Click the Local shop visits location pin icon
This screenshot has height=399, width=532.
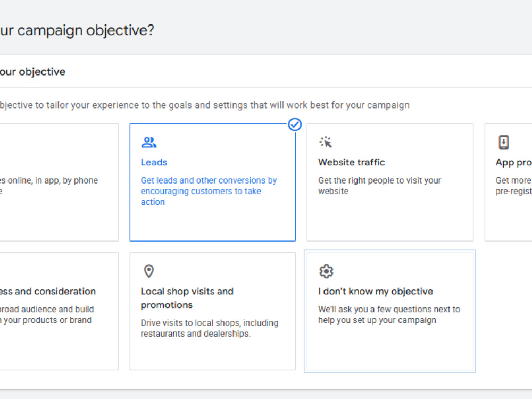pyautogui.click(x=149, y=271)
